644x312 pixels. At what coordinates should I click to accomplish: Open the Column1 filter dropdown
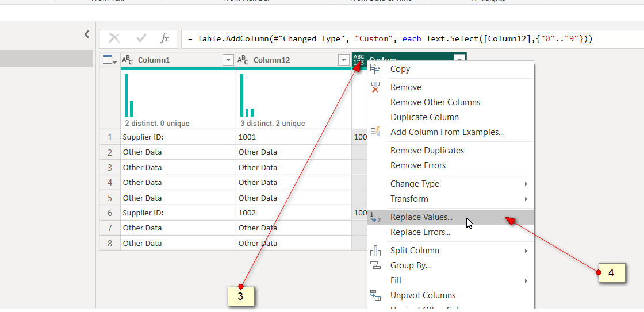click(x=228, y=60)
